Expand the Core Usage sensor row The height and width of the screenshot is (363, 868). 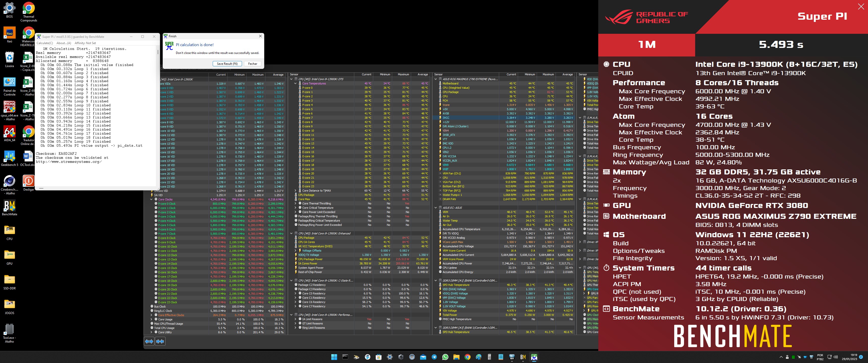151,319
